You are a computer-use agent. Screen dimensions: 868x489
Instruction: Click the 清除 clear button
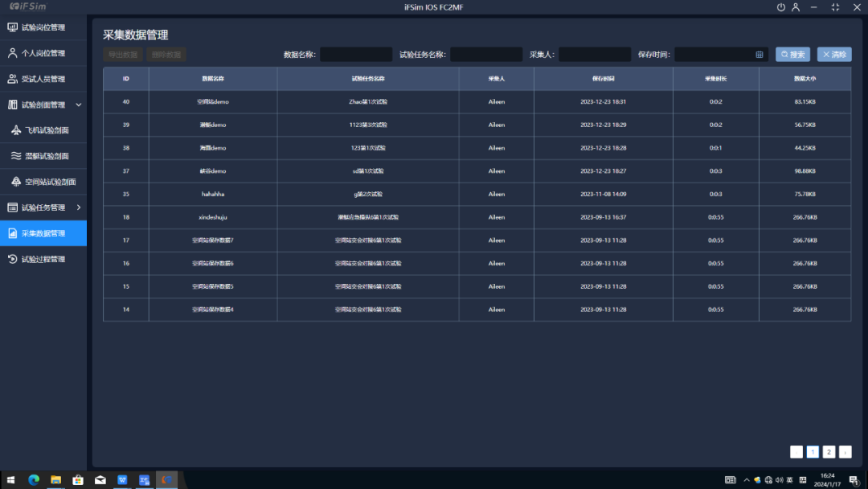[x=834, y=55]
